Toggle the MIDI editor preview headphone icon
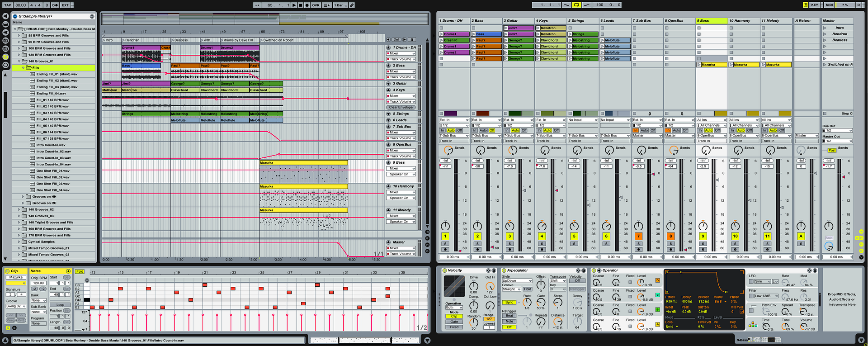 point(87,280)
